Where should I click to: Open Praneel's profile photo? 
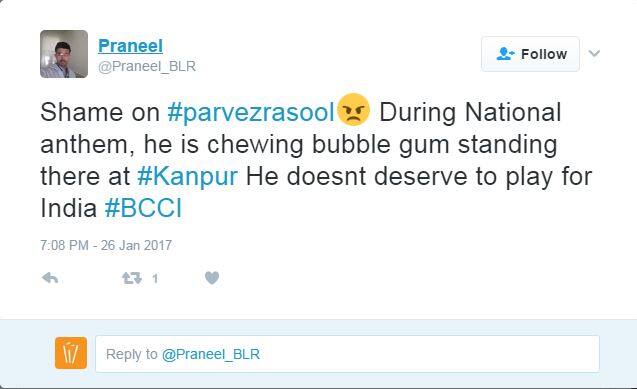64,54
